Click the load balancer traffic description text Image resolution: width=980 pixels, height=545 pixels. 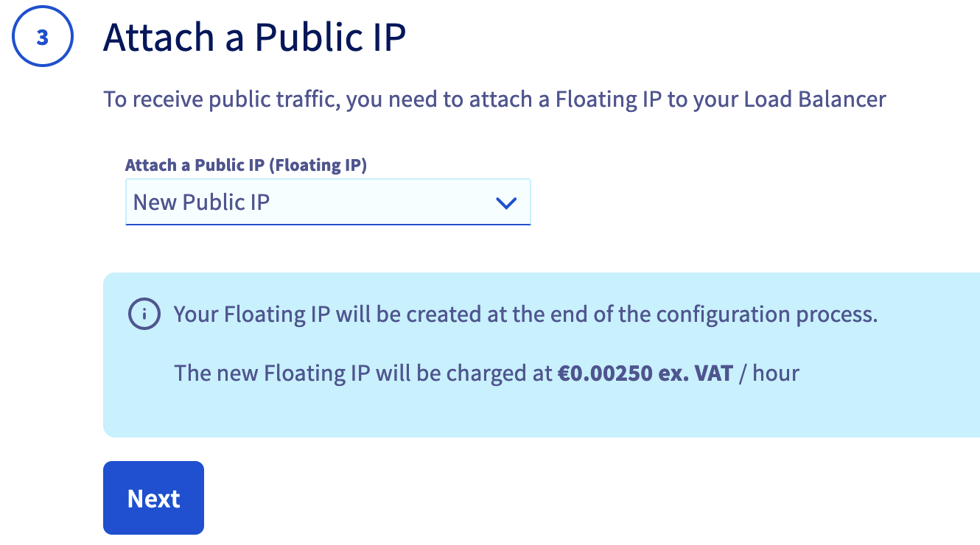(x=494, y=99)
